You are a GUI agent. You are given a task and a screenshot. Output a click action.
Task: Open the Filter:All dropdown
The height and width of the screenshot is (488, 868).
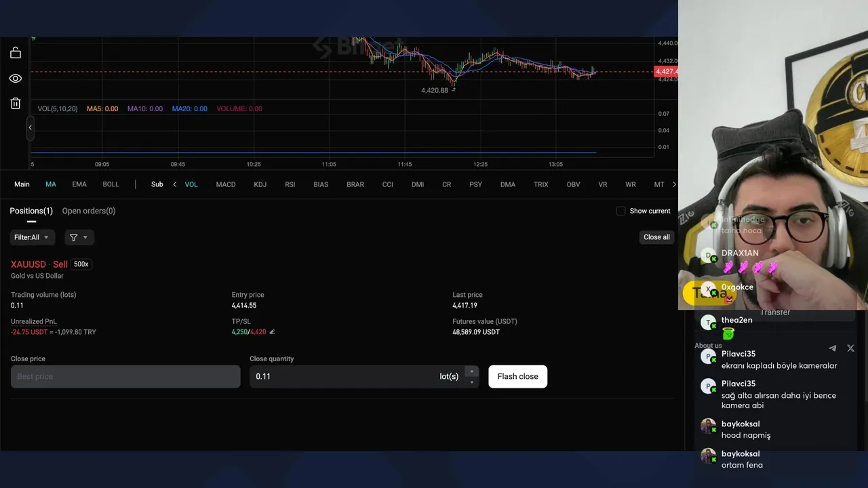(32, 237)
